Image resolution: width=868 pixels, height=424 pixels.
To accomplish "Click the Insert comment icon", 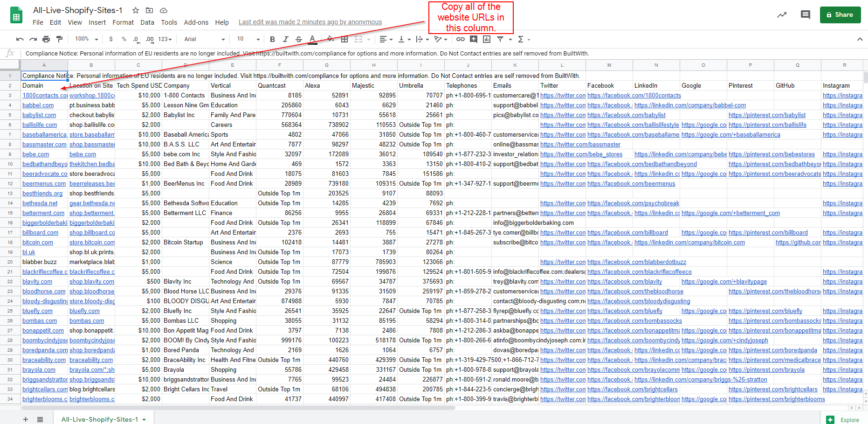I will click(x=474, y=39).
